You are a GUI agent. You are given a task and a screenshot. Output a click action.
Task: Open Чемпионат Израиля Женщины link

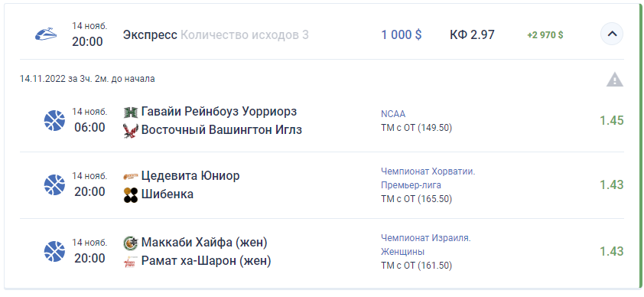point(426,244)
